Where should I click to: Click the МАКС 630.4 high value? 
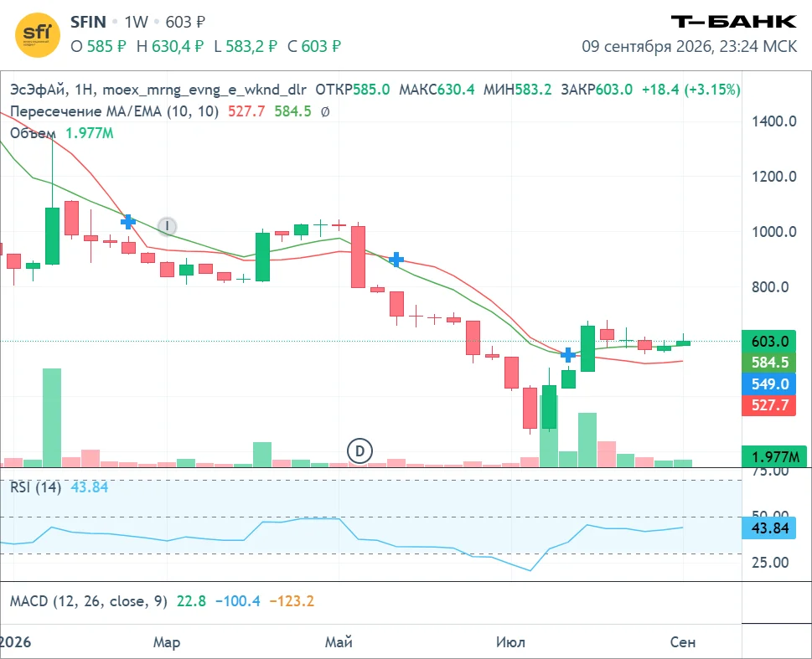[437, 90]
